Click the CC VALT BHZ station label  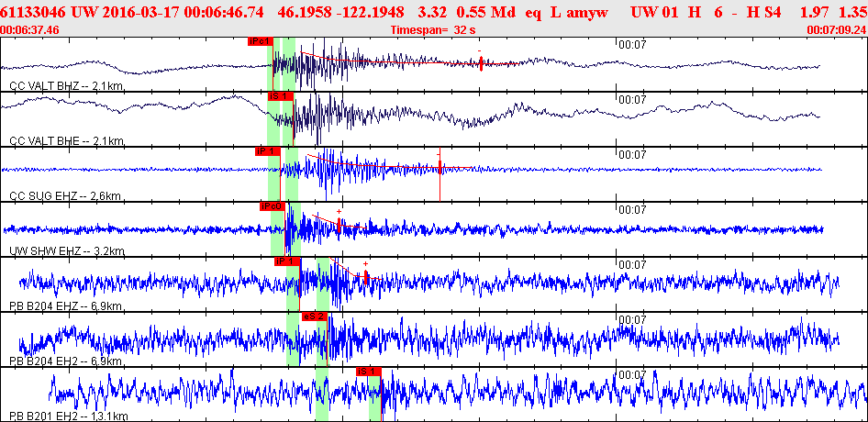pos(66,85)
